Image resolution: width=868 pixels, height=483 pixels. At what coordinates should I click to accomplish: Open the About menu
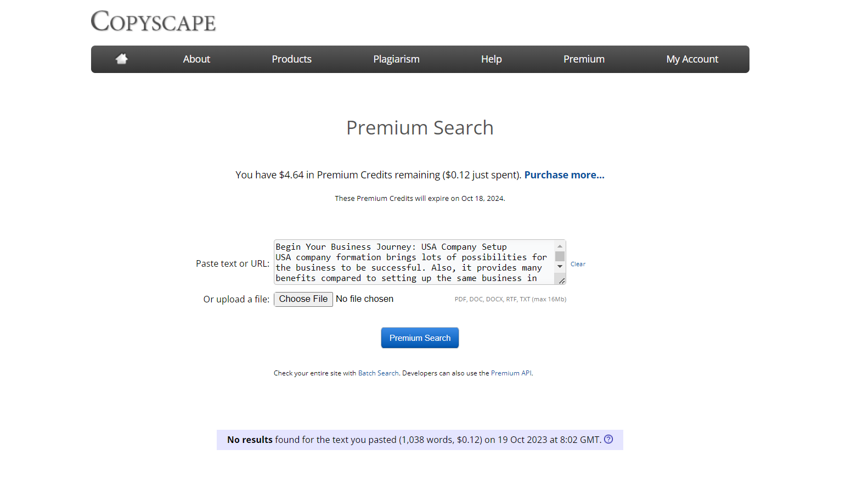tap(196, 59)
